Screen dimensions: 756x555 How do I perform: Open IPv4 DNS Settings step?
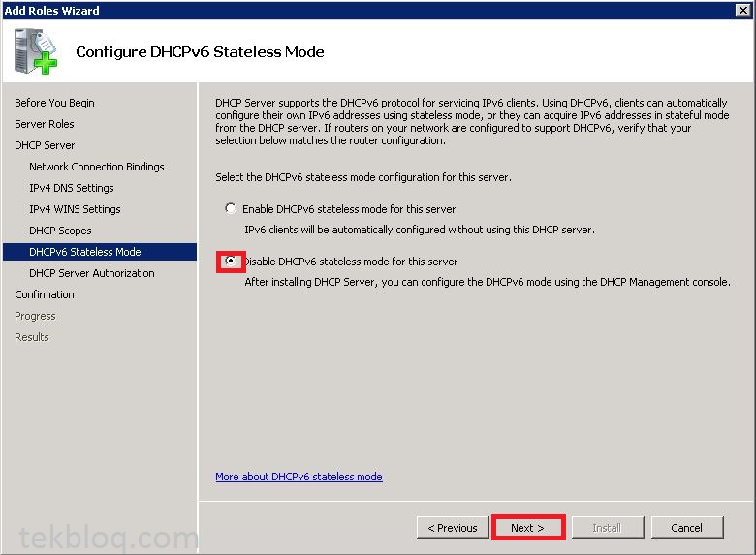[72, 188]
